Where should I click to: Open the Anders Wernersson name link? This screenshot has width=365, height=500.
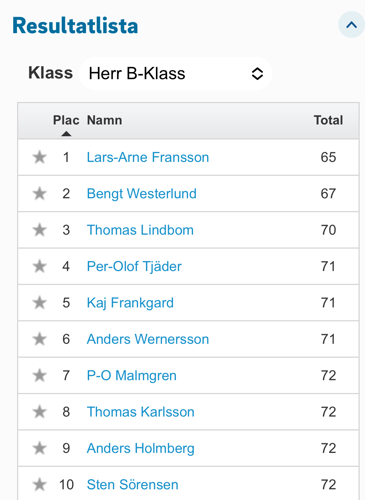(148, 339)
